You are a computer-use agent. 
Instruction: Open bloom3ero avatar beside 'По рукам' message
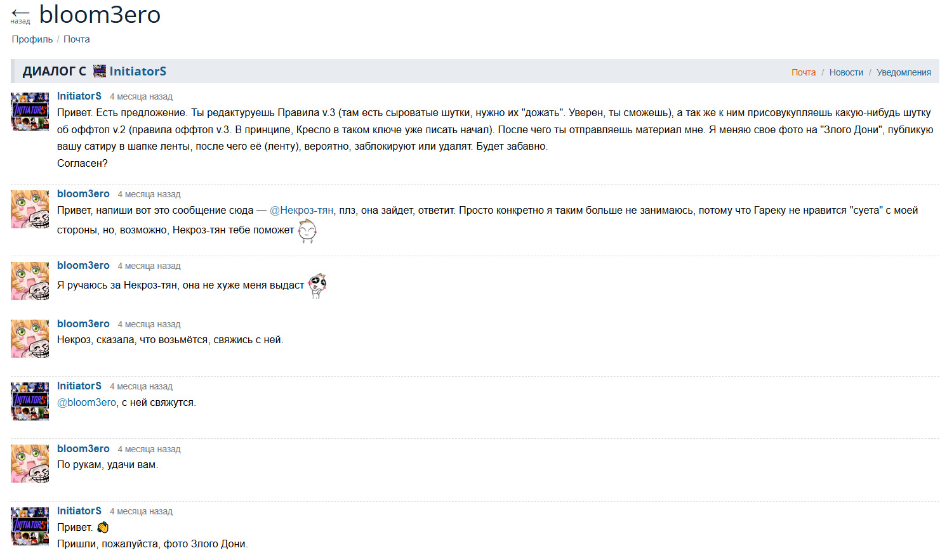(30, 464)
